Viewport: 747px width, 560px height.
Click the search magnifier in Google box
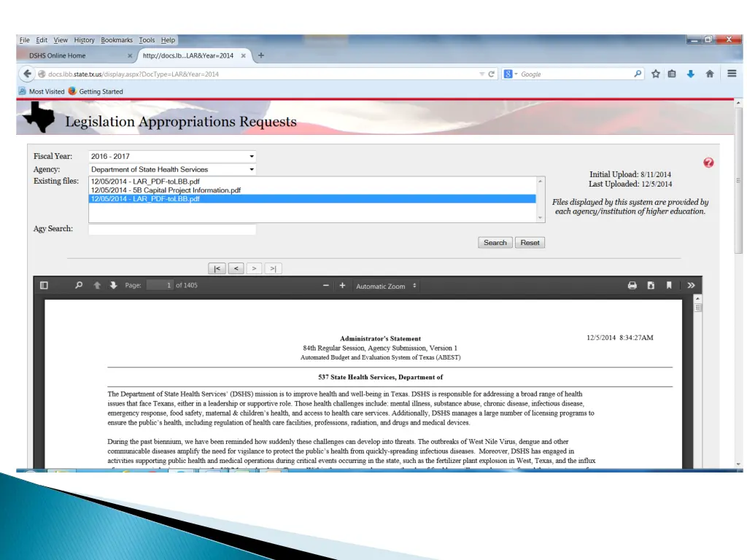638,74
